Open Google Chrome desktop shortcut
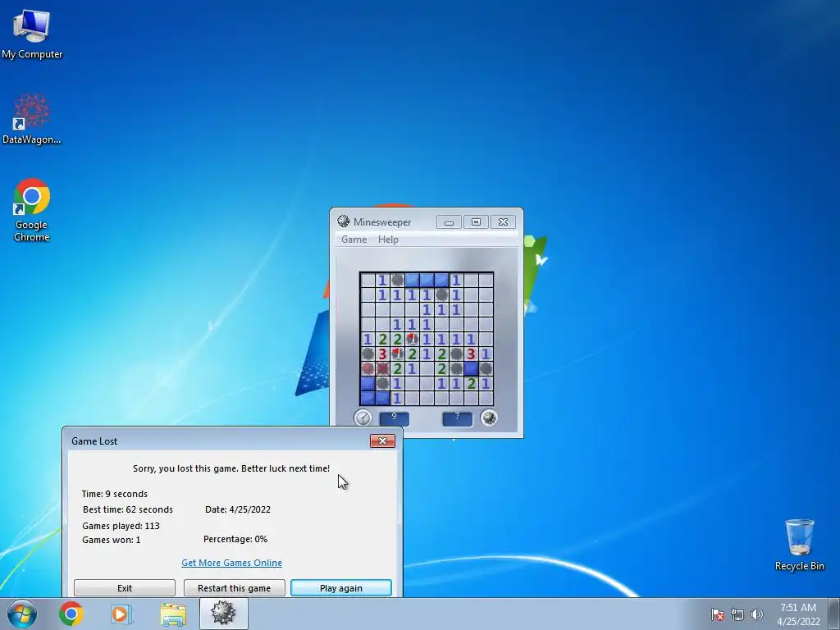 (32, 211)
